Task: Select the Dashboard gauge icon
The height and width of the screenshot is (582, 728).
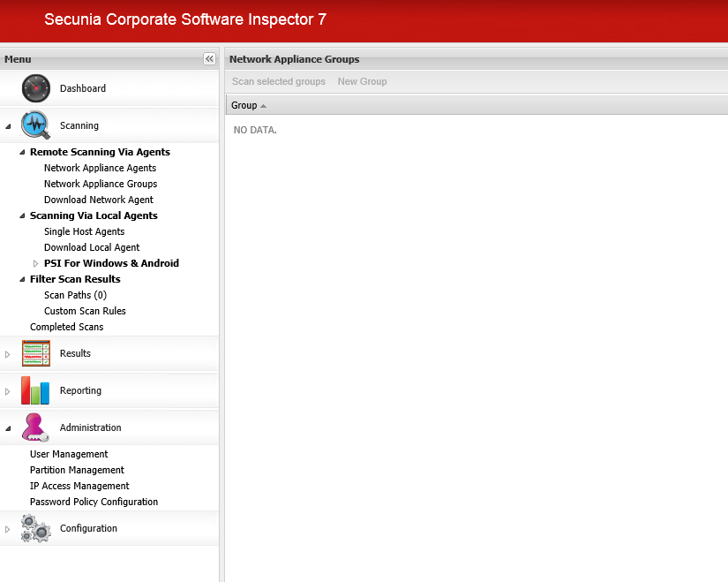Action: 35,88
